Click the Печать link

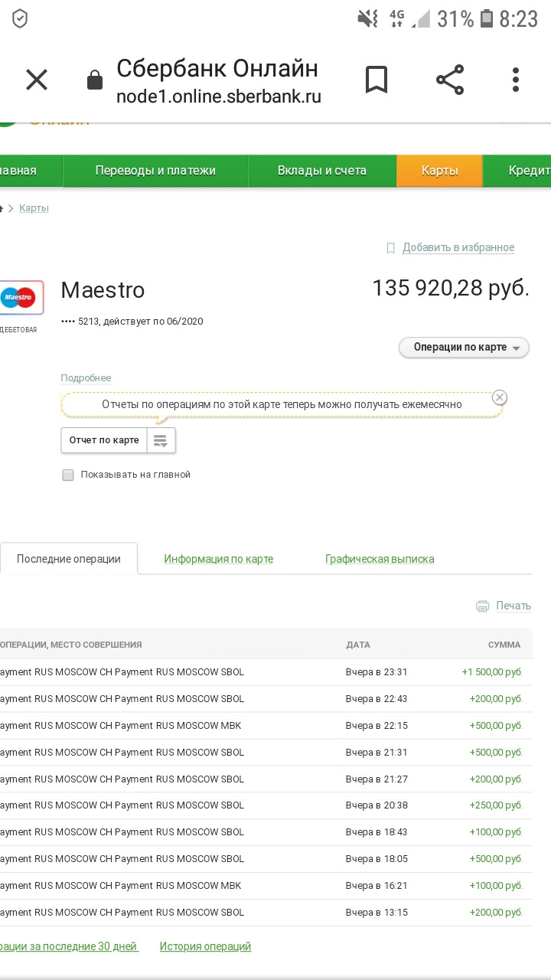point(514,606)
